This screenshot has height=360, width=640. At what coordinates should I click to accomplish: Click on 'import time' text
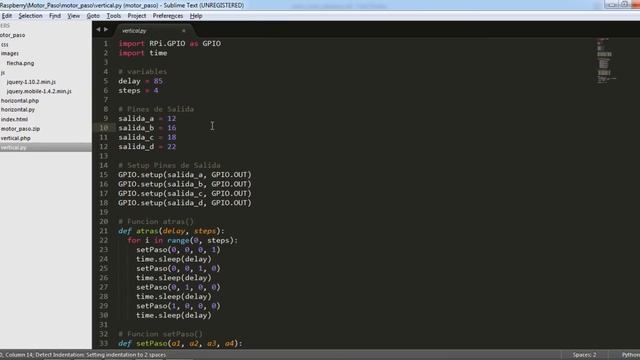tap(143, 53)
